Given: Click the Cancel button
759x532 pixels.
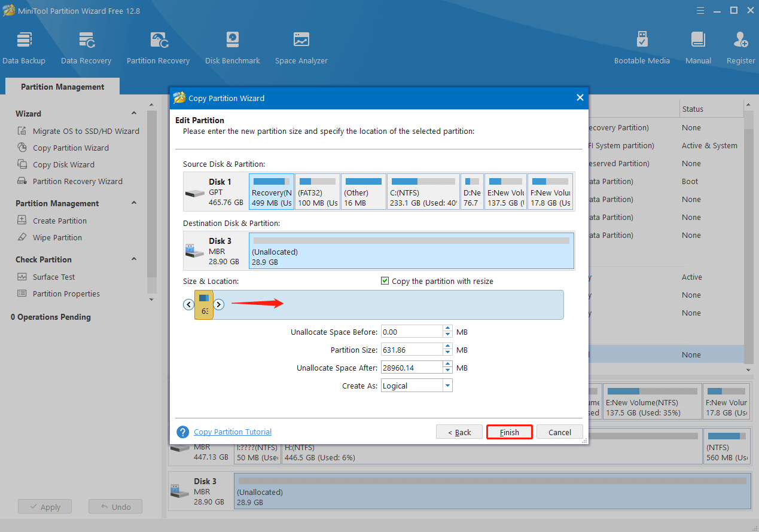Looking at the screenshot, I should click(560, 432).
